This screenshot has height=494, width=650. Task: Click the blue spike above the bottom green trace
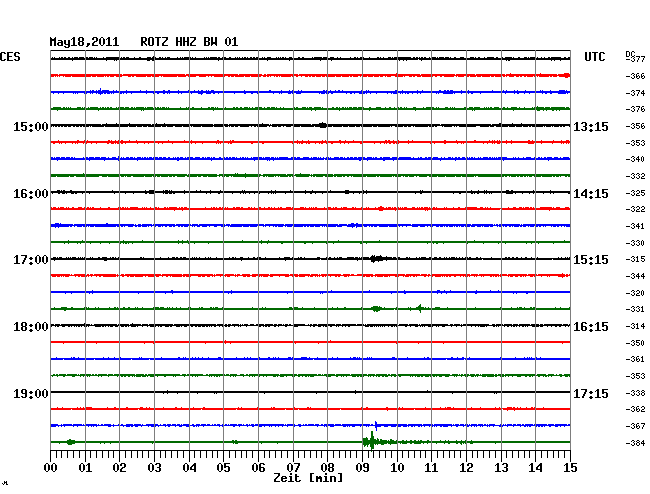click(x=376, y=425)
